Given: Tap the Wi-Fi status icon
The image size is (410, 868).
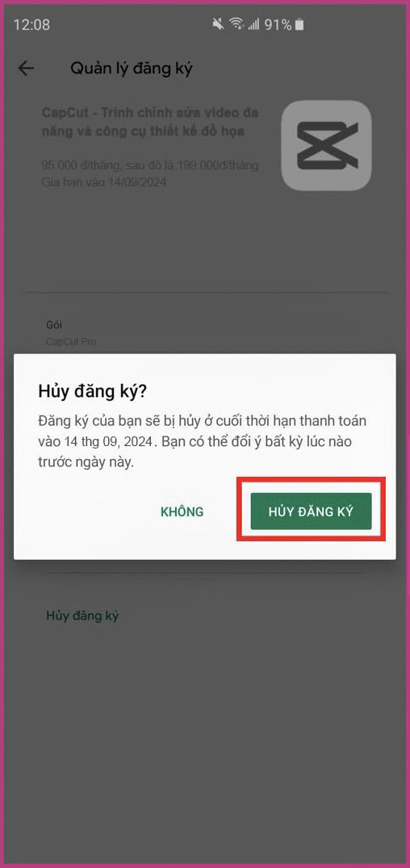Looking at the screenshot, I should pyautogui.click(x=237, y=24).
